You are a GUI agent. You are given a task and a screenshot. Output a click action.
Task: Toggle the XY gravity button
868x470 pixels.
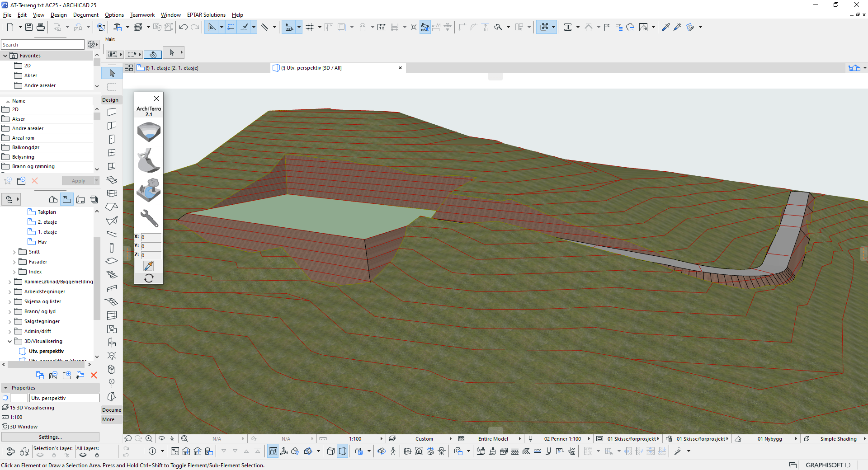pos(289,27)
